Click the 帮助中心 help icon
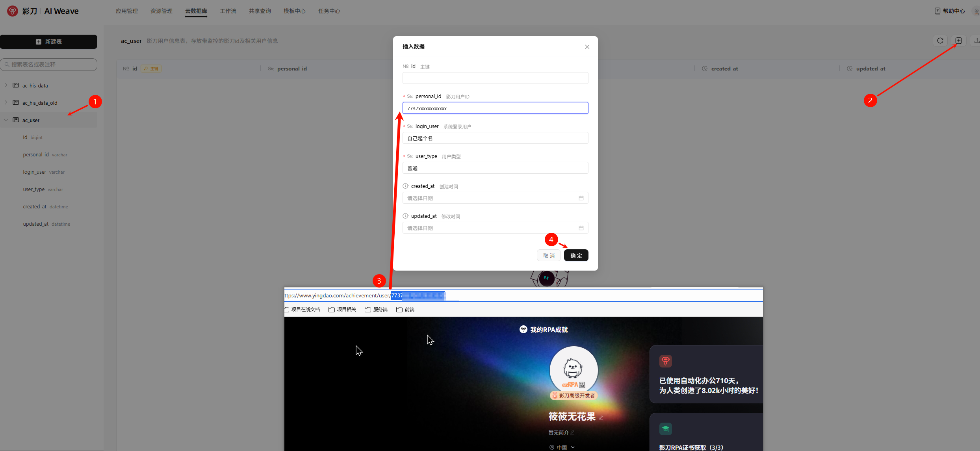 [937, 11]
